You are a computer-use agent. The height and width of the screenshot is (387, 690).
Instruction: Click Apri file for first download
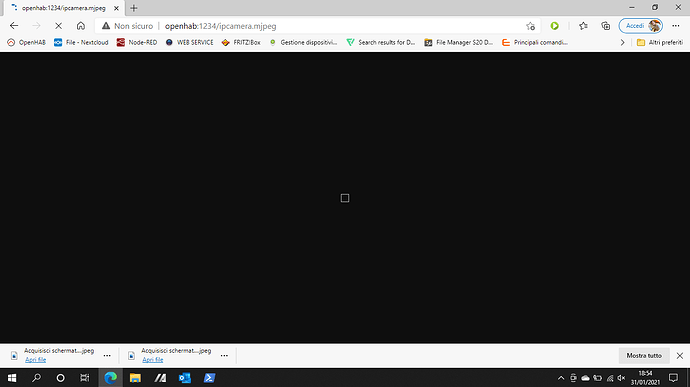pyautogui.click(x=36, y=360)
